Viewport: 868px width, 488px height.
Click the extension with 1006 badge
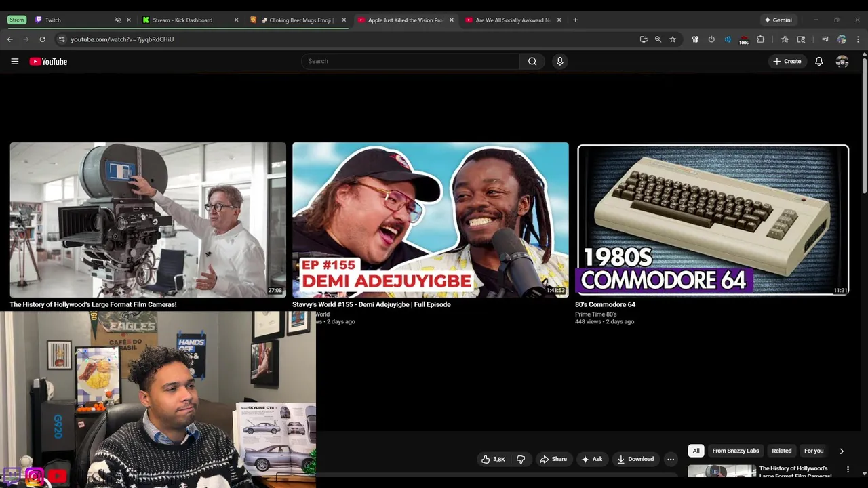(x=744, y=40)
